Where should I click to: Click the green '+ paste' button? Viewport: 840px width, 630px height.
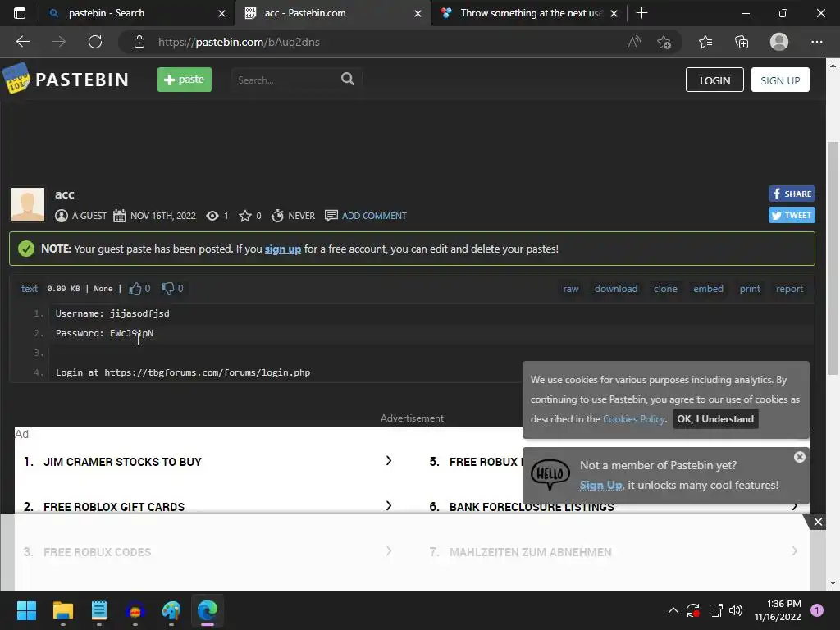click(x=185, y=80)
